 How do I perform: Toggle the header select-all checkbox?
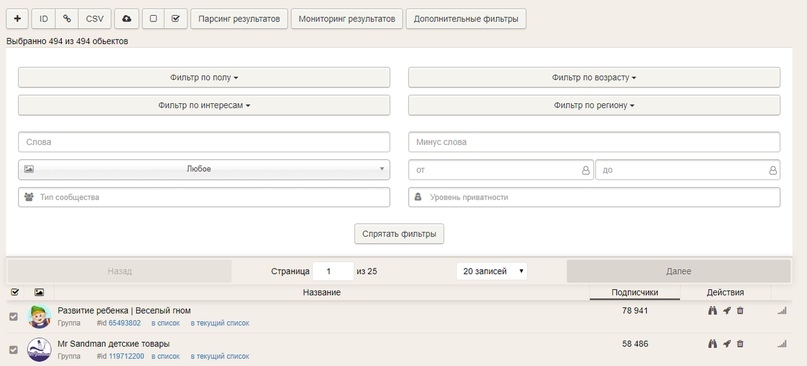[14, 292]
